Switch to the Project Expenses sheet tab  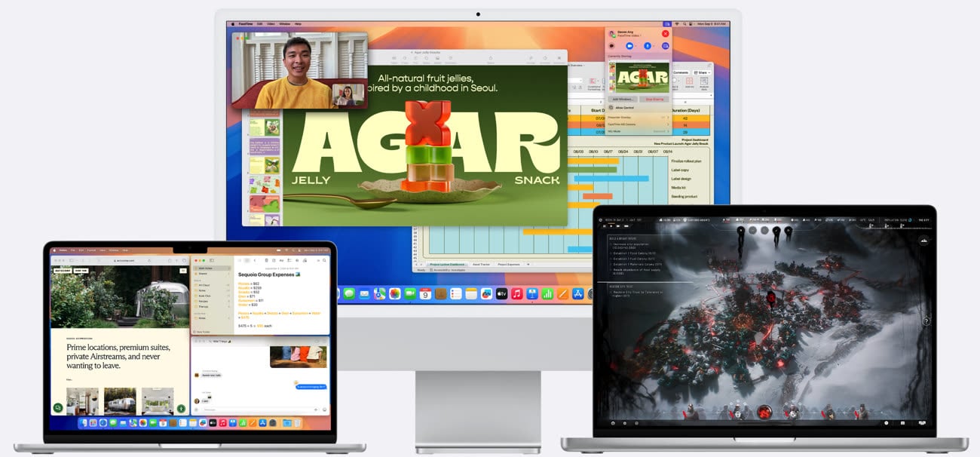click(509, 264)
